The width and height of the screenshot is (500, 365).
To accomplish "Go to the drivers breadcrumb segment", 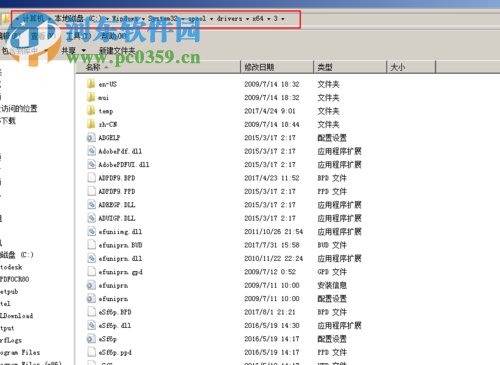I will pyautogui.click(x=229, y=19).
